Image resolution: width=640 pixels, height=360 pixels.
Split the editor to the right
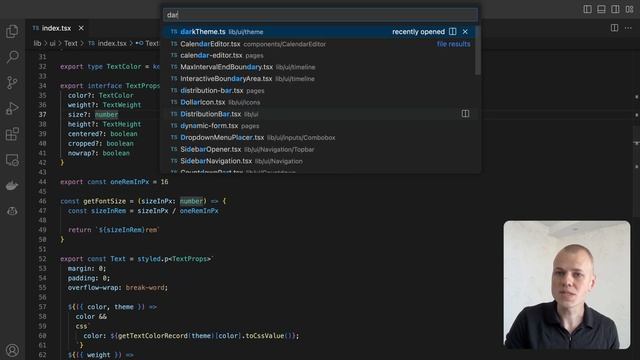coord(614,28)
